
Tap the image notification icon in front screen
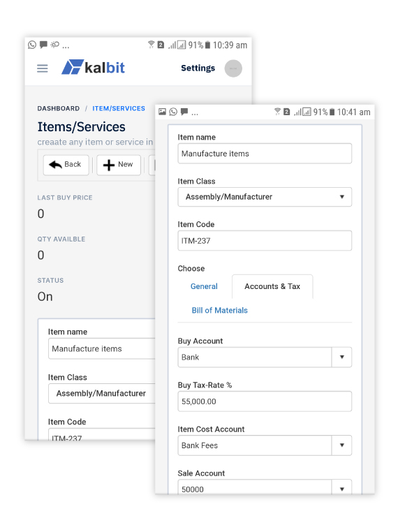pyautogui.click(x=163, y=112)
